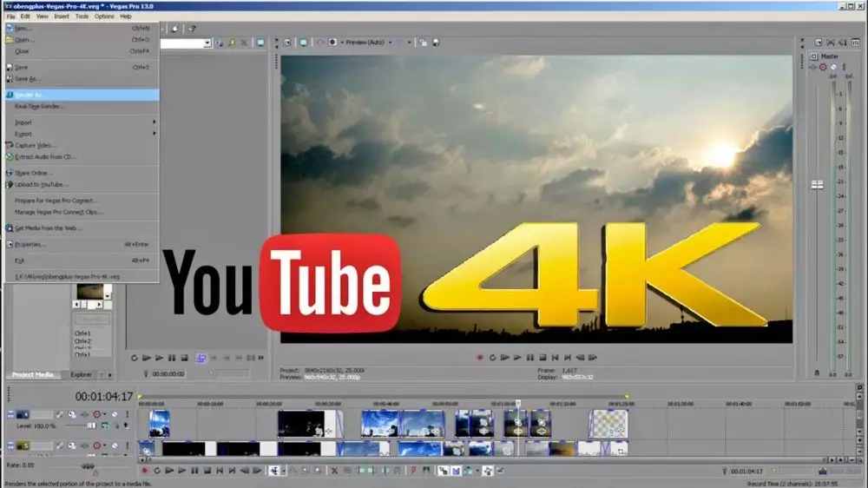868x488 pixels.
Task: Choose Get Media from the Web
Action: click(82, 228)
